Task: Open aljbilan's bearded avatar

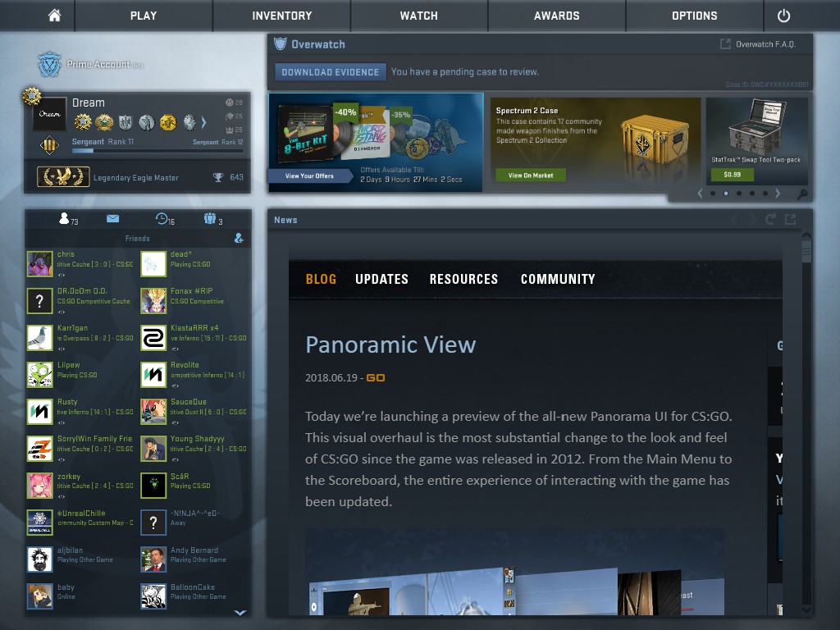Action: [x=40, y=559]
